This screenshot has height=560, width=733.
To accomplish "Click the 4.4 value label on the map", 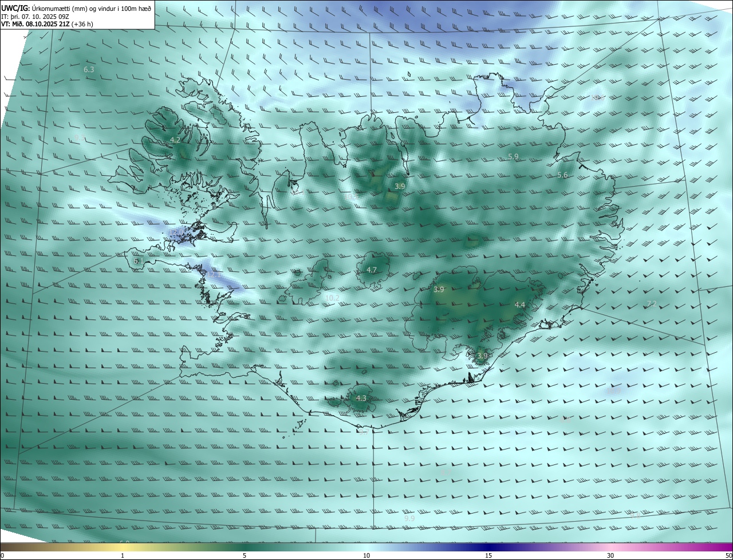I will point(519,305).
